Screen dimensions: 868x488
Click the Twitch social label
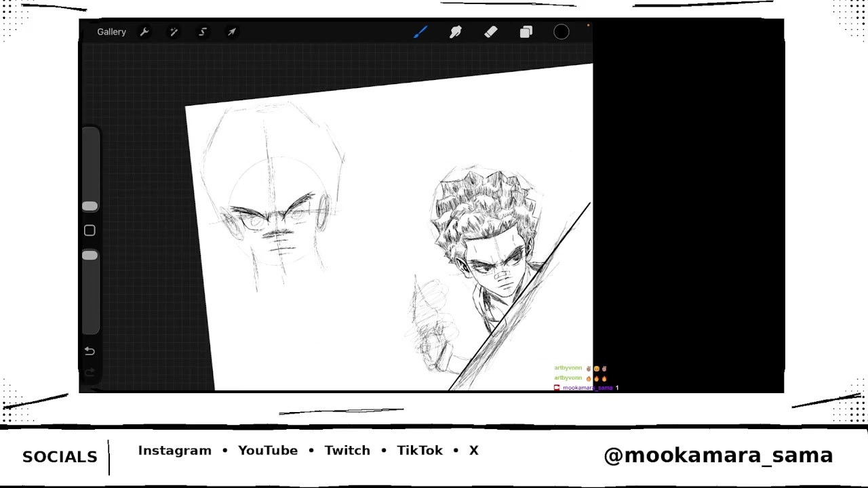[347, 451]
